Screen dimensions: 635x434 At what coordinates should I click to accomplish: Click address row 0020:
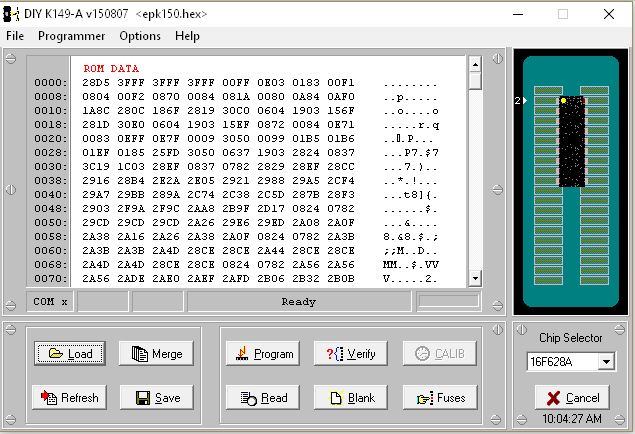coord(50,138)
